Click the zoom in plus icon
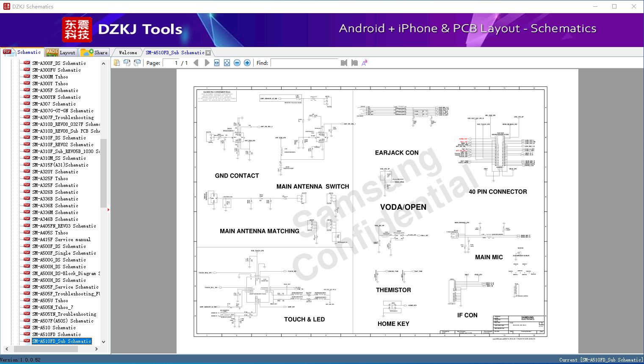 [x=247, y=63]
